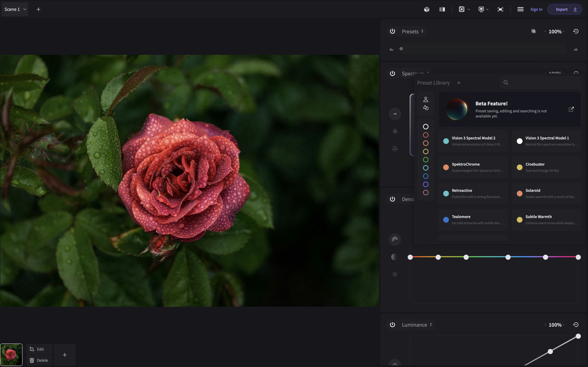Screen dimensions: 588x367
Task: Reset the Presets panel
Action: point(576,31)
